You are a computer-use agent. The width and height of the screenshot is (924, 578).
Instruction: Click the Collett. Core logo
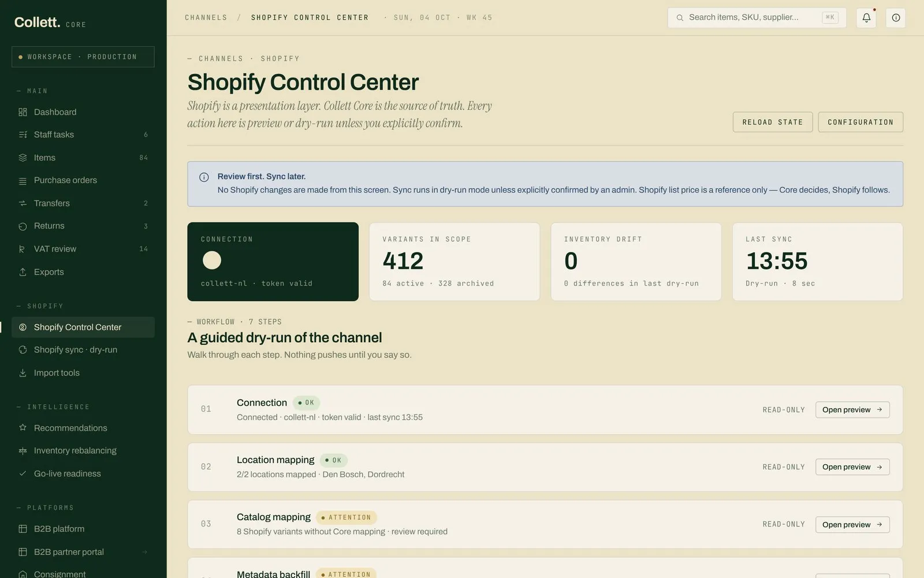[x=50, y=23]
